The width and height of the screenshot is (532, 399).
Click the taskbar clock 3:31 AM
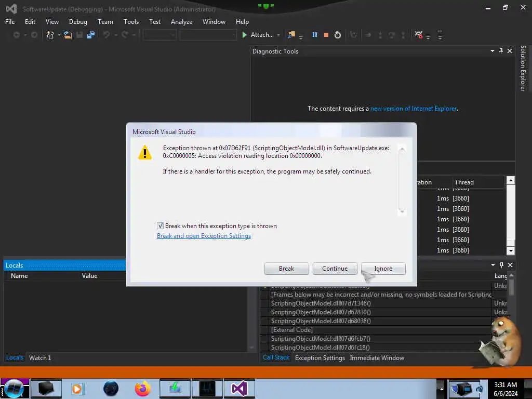tap(505, 385)
